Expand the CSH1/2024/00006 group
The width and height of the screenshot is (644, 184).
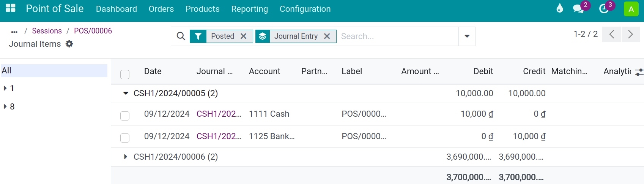click(x=126, y=157)
